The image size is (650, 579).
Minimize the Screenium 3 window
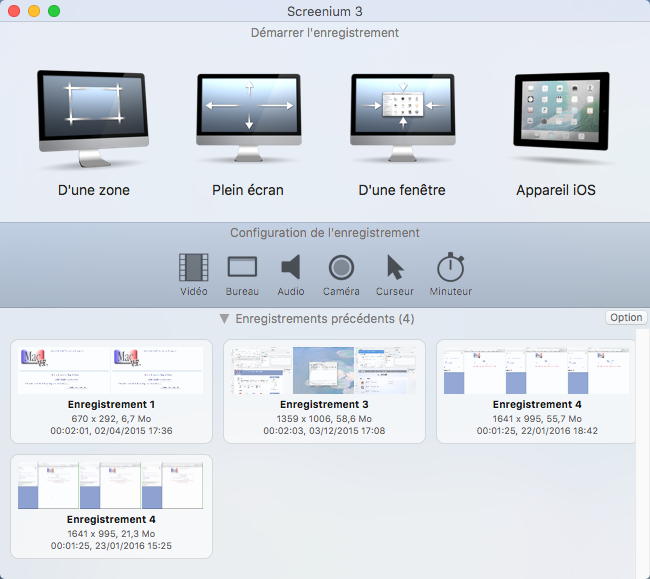34,11
